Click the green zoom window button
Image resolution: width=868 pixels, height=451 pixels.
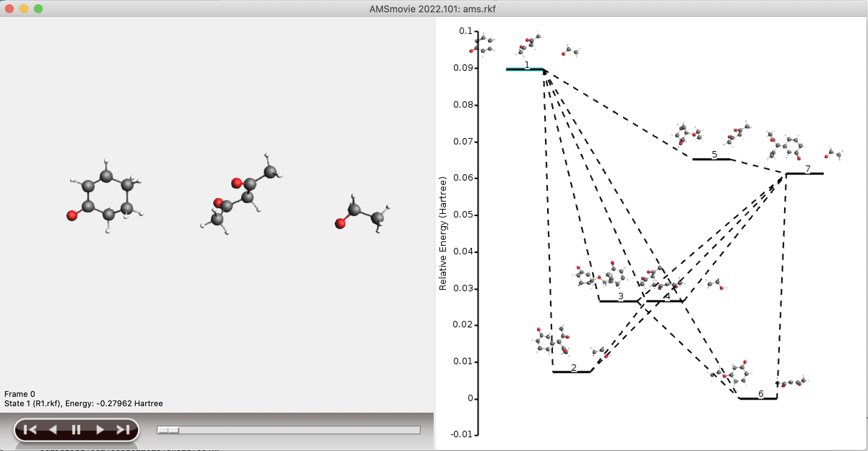38,9
